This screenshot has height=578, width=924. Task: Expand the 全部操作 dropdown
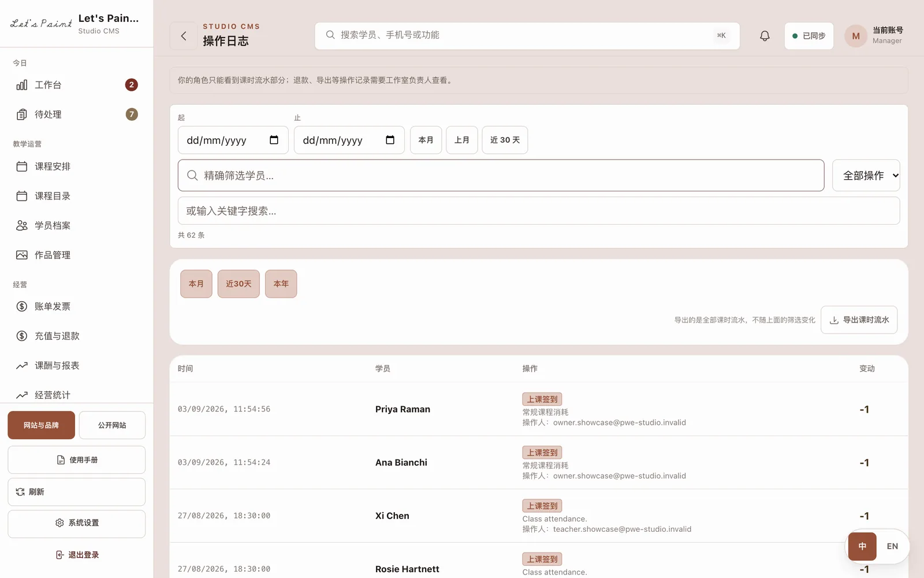[x=866, y=175]
